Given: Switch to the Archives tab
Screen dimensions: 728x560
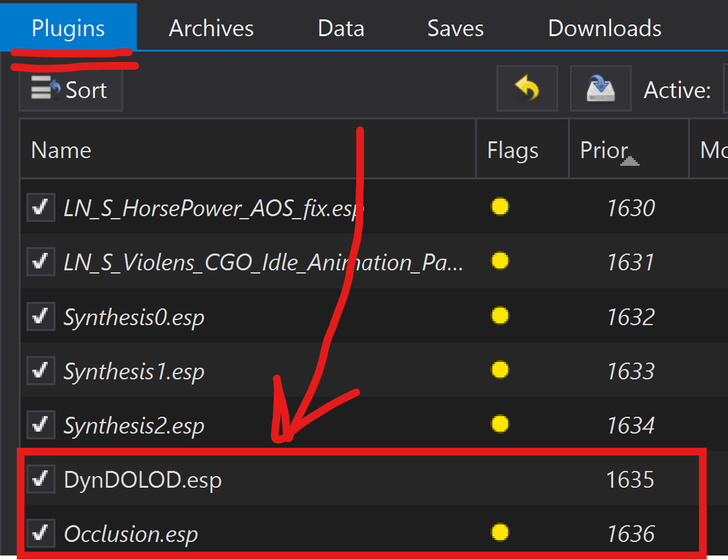Looking at the screenshot, I should [211, 28].
